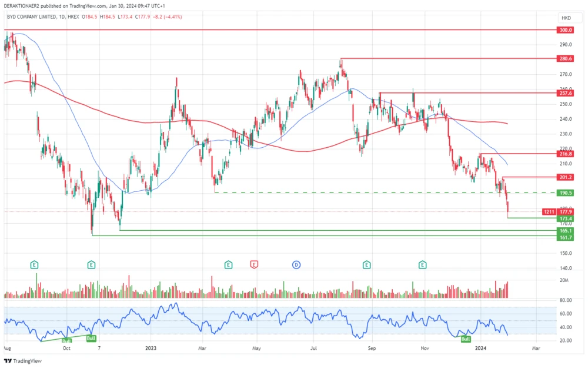
Task: Click the 216.8 red price label
Action: click(x=566, y=154)
